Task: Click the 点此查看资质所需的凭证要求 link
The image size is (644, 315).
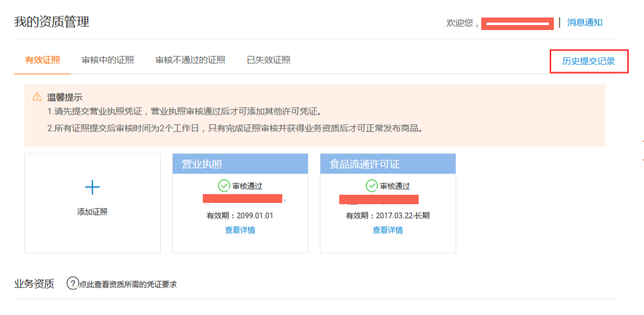Action: coord(128,284)
